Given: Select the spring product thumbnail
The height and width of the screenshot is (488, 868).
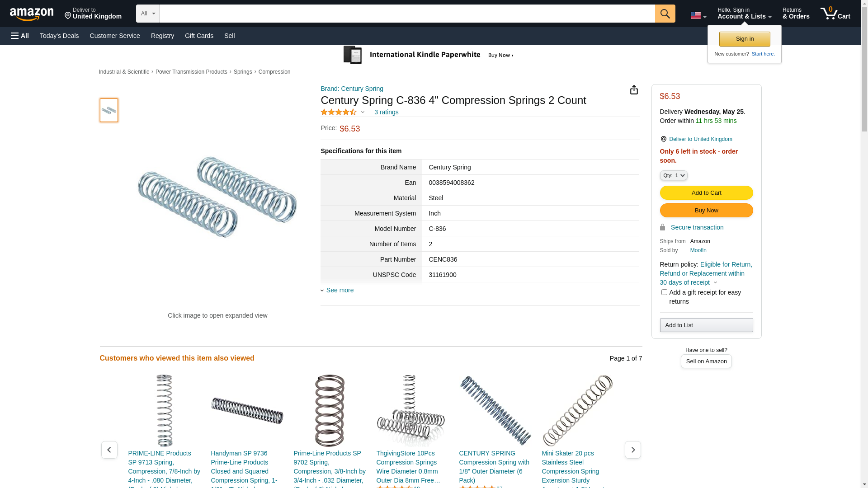Looking at the screenshot, I should coord(109,110).
